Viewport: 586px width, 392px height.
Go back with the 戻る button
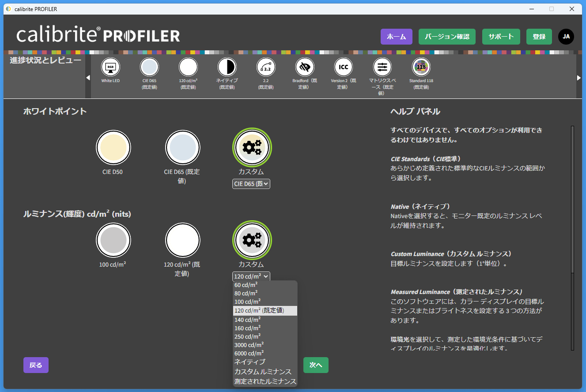tap(36, 365)
